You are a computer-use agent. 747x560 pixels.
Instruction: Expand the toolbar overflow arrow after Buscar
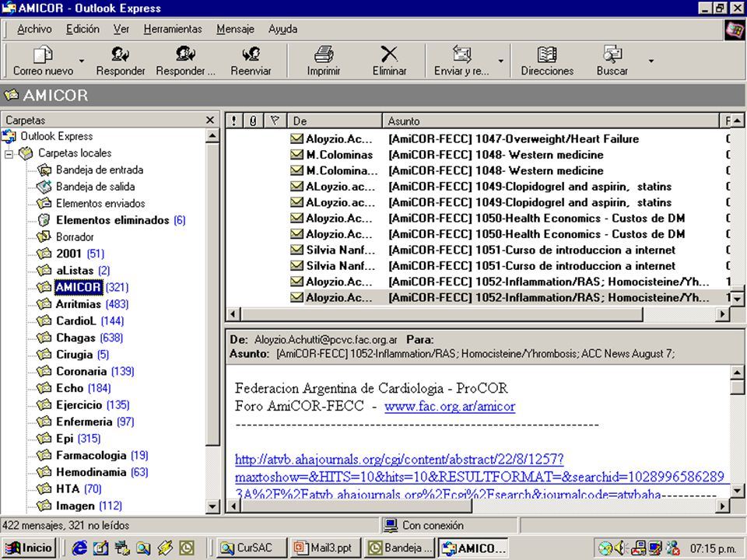(651, 61)
